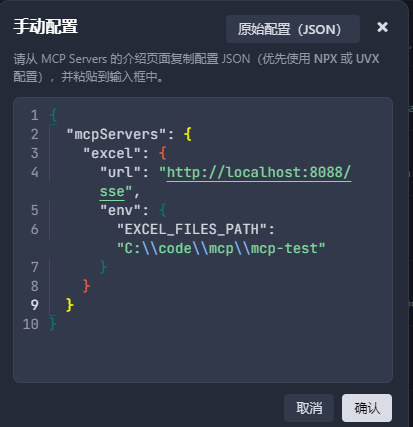
Task: Click the red opening brace after excel
Action: (x=162, y=153)
